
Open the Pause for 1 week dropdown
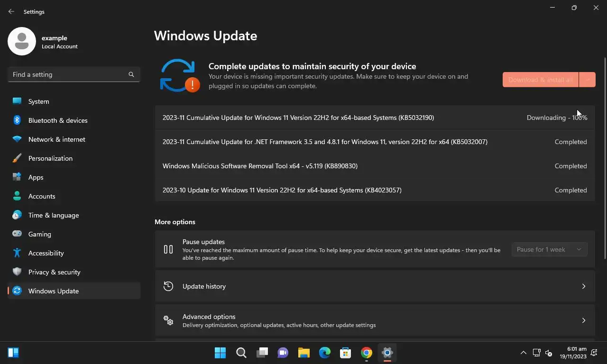[549, 249]
